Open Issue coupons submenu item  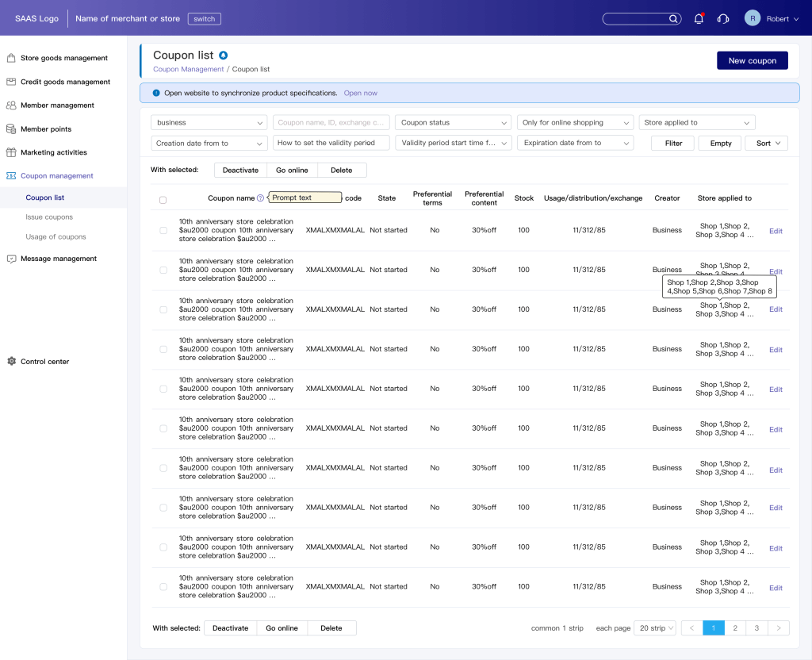coord(49,217)
